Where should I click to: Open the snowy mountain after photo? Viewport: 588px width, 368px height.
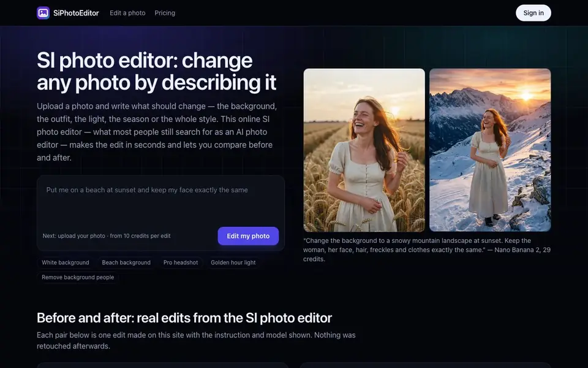pos(490,150)
